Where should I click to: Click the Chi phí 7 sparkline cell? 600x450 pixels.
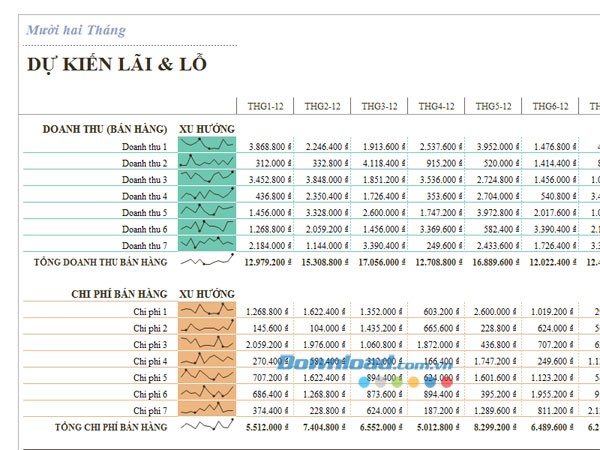tap(206, 410)
